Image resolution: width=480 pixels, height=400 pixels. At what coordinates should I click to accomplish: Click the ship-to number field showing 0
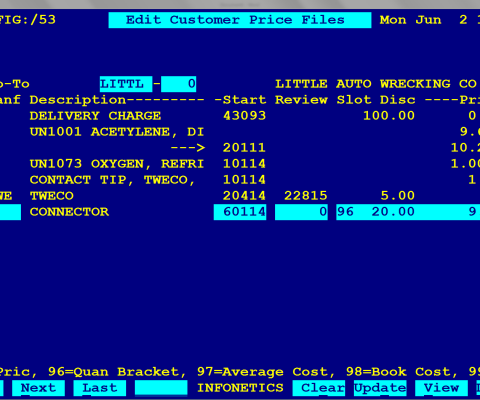[179, 84]
